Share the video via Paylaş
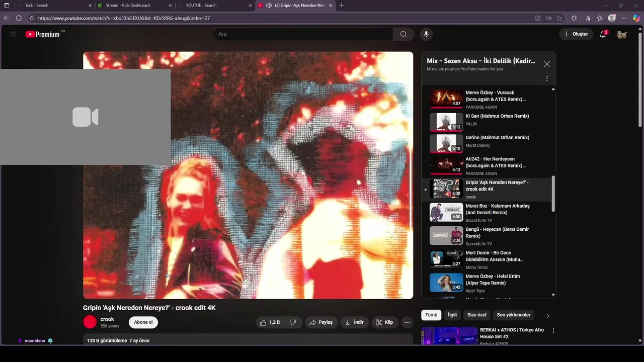 320,322
